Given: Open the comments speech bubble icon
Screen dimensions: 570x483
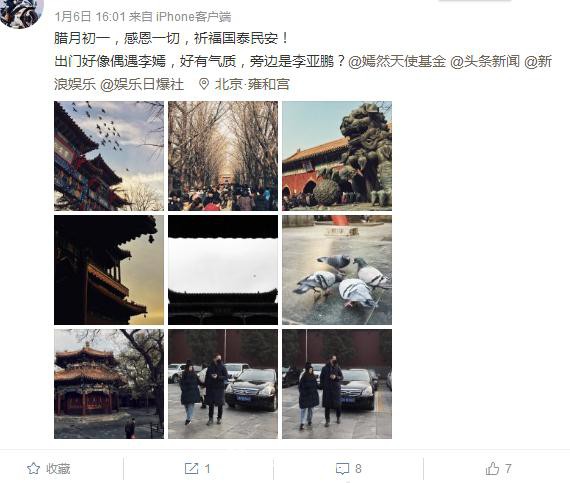Looking at the screenshot, I should pyautogui.click(x=342, y=469).
